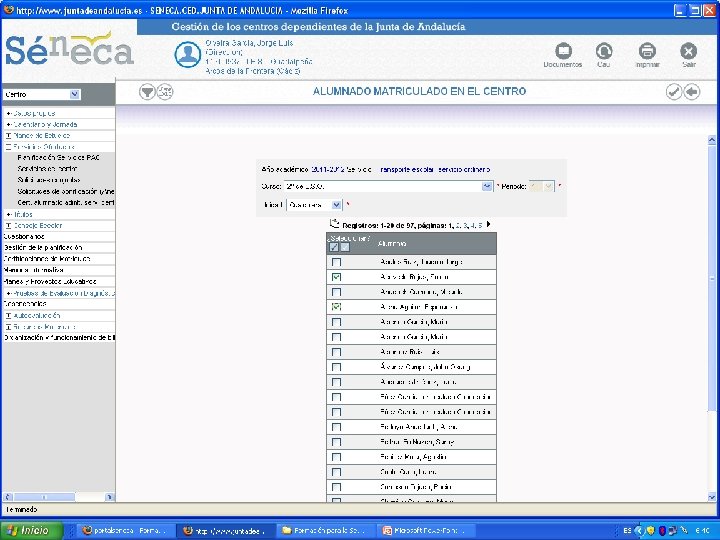Go to results page 5
The height and width of the screenshot is (540, 720).
tap(480, 225)
